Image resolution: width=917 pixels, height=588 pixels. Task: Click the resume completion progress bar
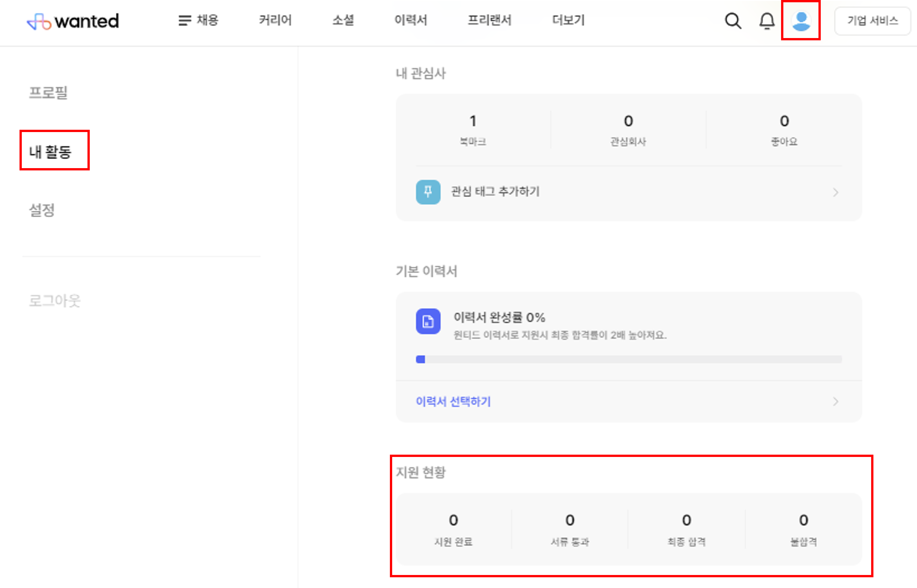(x=629, y=359)
